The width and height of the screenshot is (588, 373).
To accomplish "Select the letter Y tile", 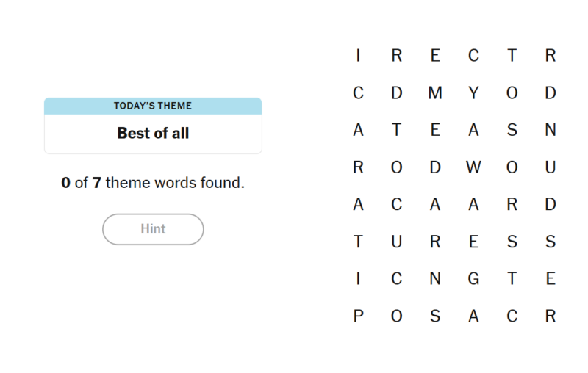I will click(x=473, y=93).
